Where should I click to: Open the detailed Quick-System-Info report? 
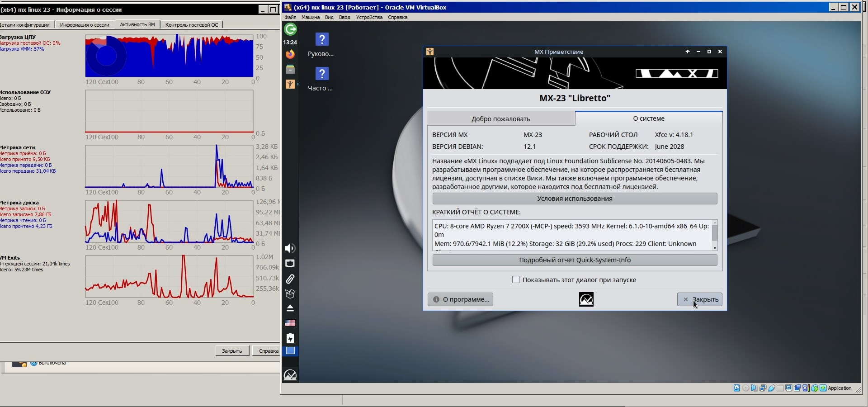(575, 260)
